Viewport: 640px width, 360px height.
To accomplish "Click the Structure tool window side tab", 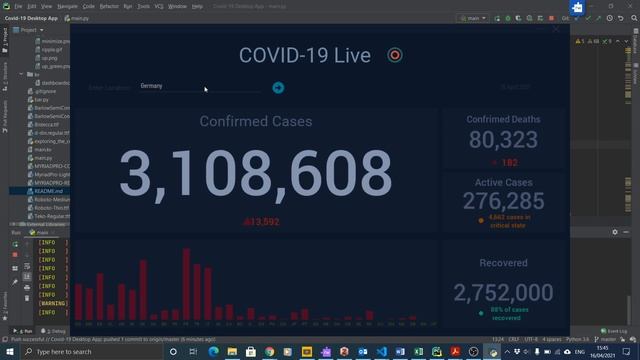I will coord(5,76).
